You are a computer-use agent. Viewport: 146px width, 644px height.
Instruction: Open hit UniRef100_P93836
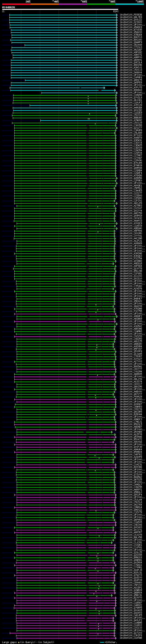(x=131, y=15)
